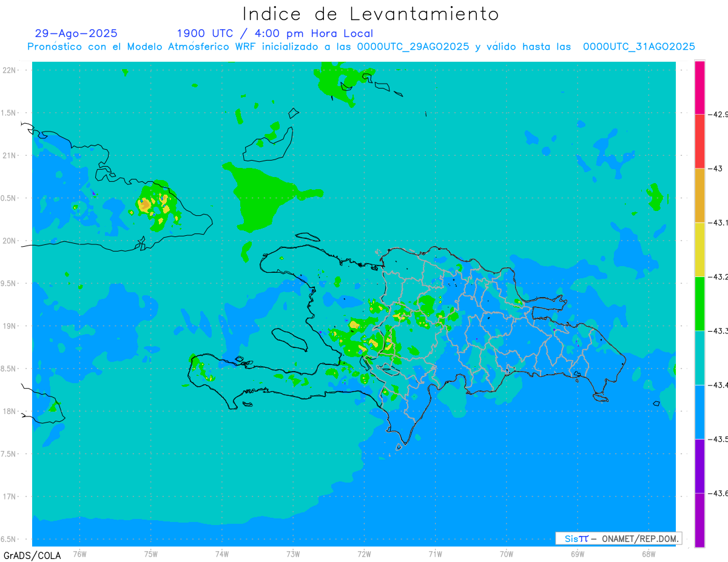Select the yellow legend swatch above -43.2
The width and height of the screenshot is (728, 562).
pos(699,249)
